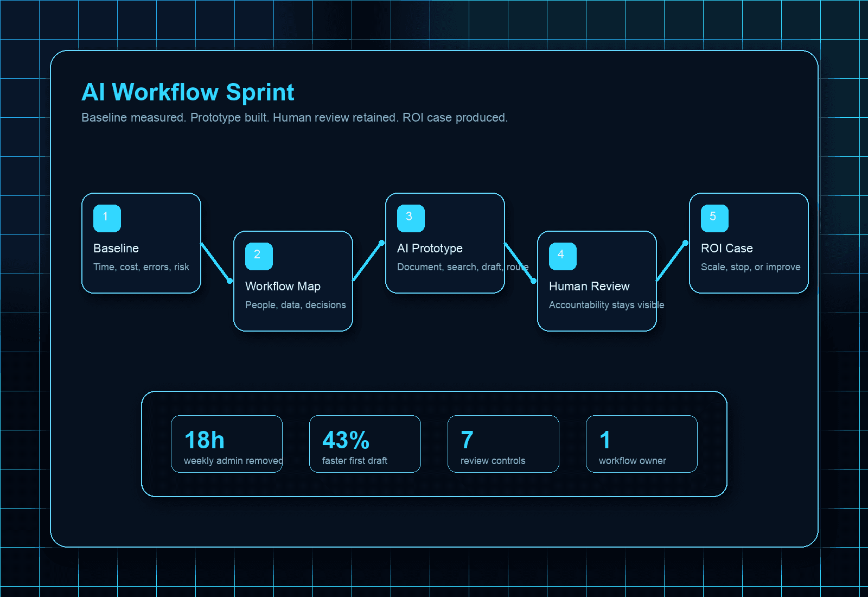Select the numbered badge on Baseline card
This screenshot has height=597, width=868.
(x=106, y=218)
